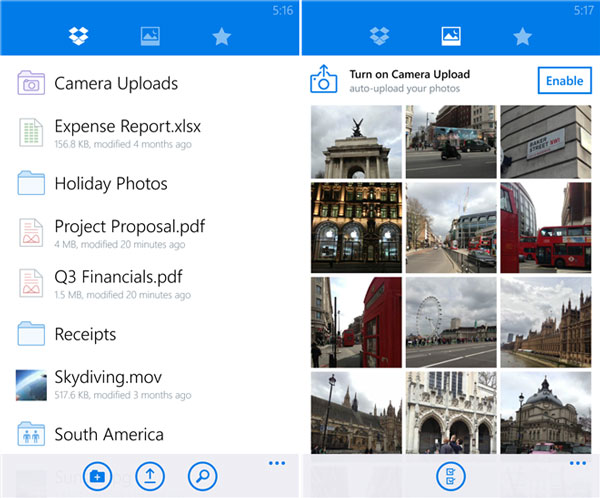This screenshot has width=600, height=498.
Task: Click the Enable button
Action: point(564,80)
